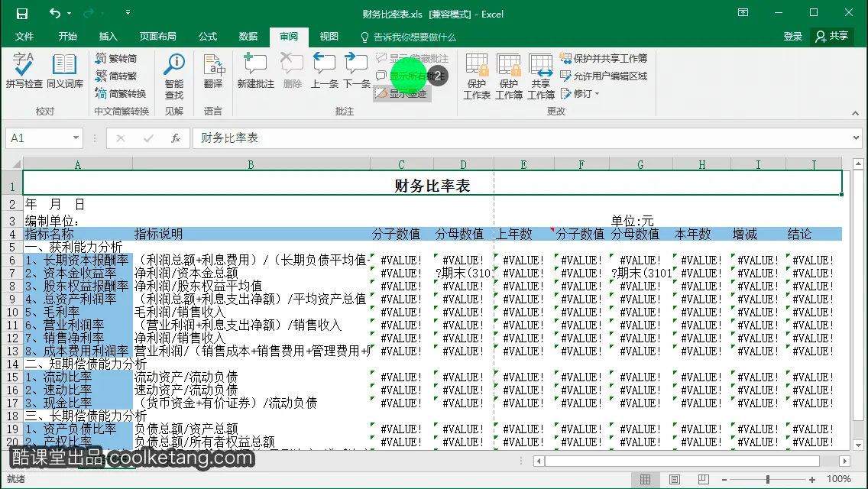
Task: Expand the formula bar
Action: pyautogui.click(x=856, y=138)
